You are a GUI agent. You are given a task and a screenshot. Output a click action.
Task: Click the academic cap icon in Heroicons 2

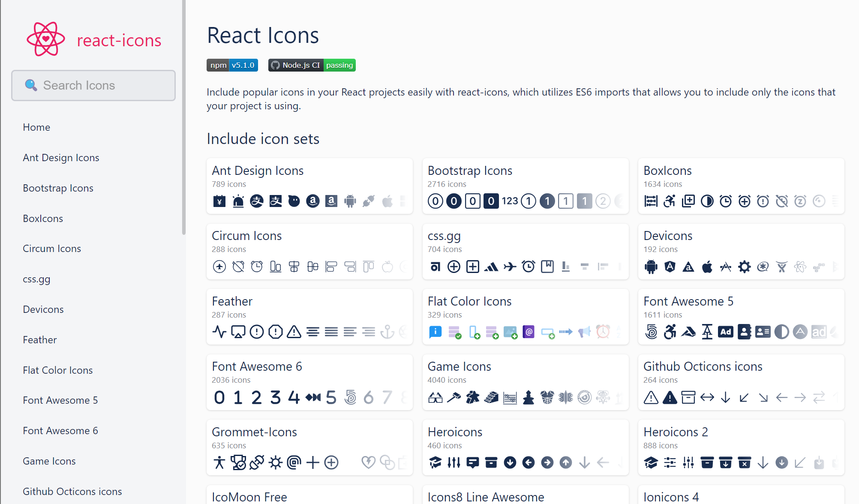click(651, 462)
